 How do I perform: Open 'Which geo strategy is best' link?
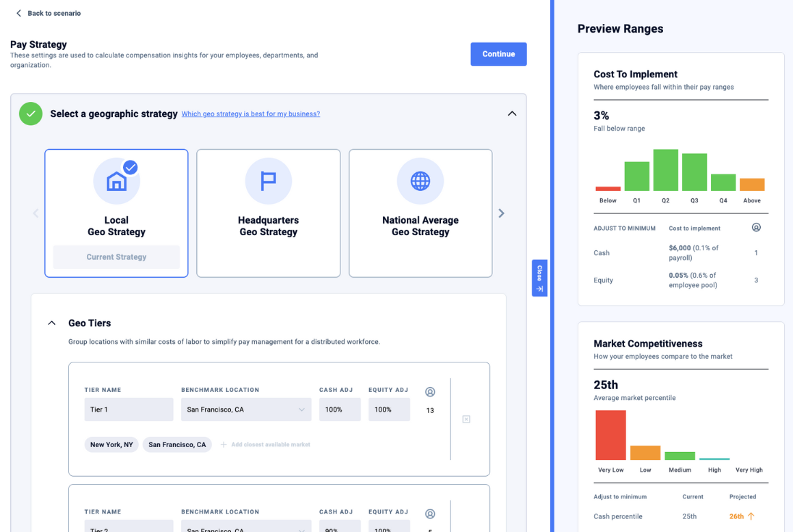[251, 114]
